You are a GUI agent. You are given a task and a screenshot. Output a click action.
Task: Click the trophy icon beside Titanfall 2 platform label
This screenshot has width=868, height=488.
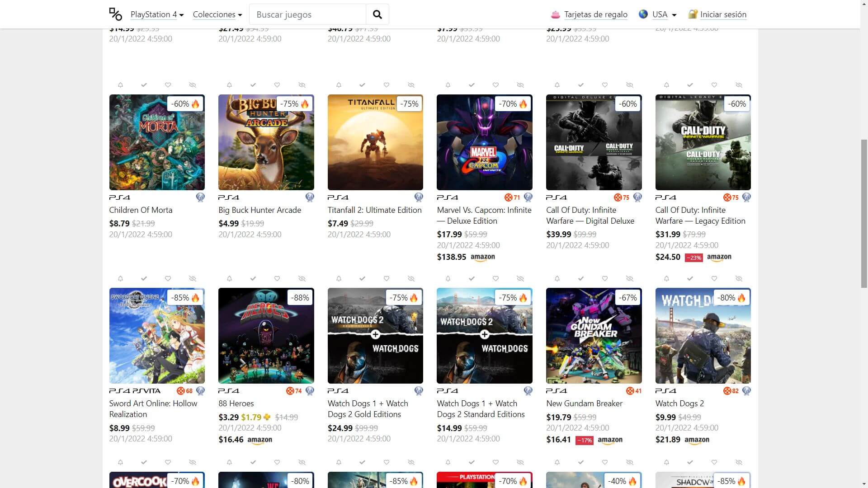[419, 197]
